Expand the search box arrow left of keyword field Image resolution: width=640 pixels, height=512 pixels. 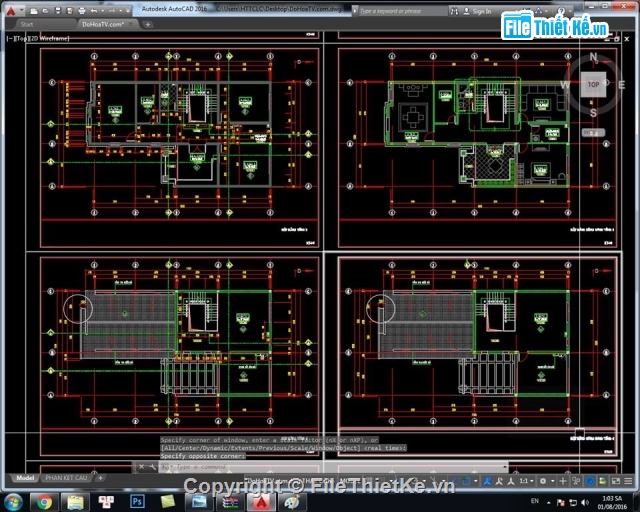click(355, 11)
